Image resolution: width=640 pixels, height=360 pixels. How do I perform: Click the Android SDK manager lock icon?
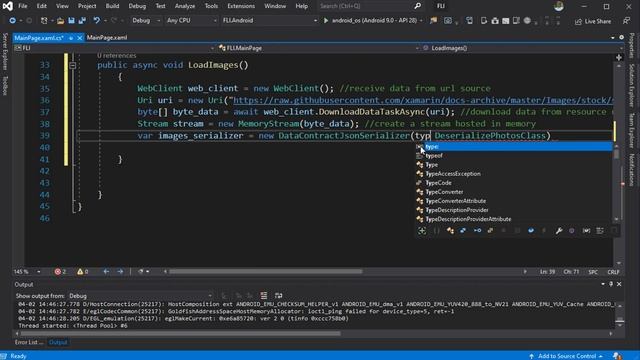click(x=495, y=20)
